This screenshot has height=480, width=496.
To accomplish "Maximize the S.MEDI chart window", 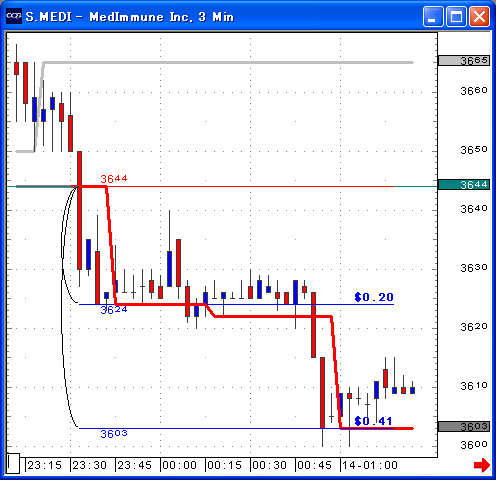I will 456,16.
